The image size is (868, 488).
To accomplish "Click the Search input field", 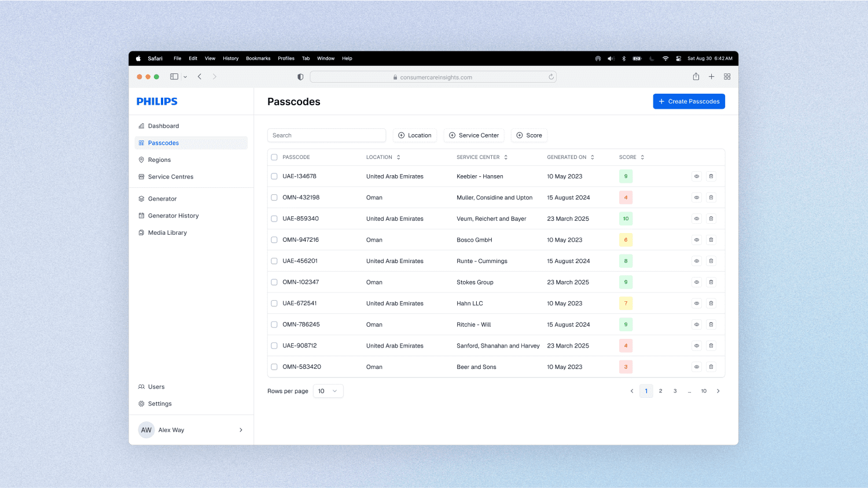I will point(326,135).
